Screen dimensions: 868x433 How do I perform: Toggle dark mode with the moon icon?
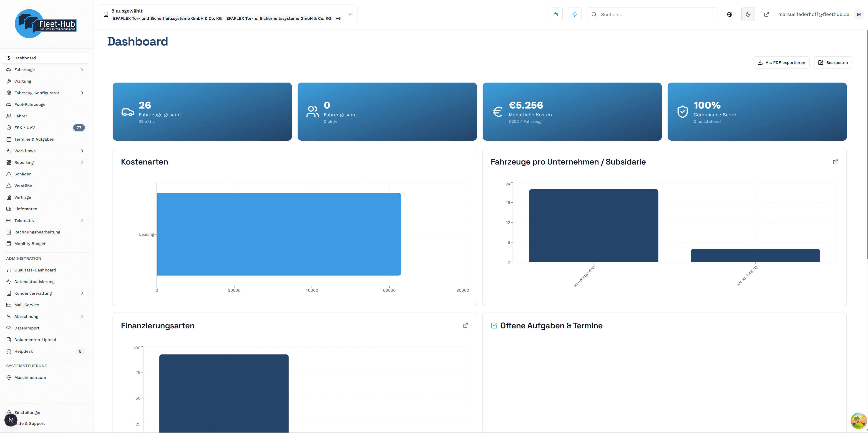pyautogui.click(x=748, y=14)
